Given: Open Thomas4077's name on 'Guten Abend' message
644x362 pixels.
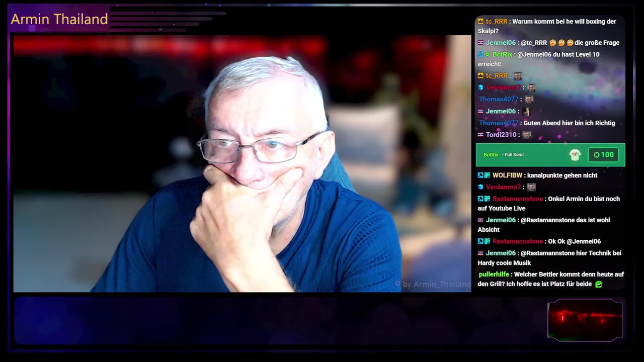Looking at the screenshot, I should point(499,123).
